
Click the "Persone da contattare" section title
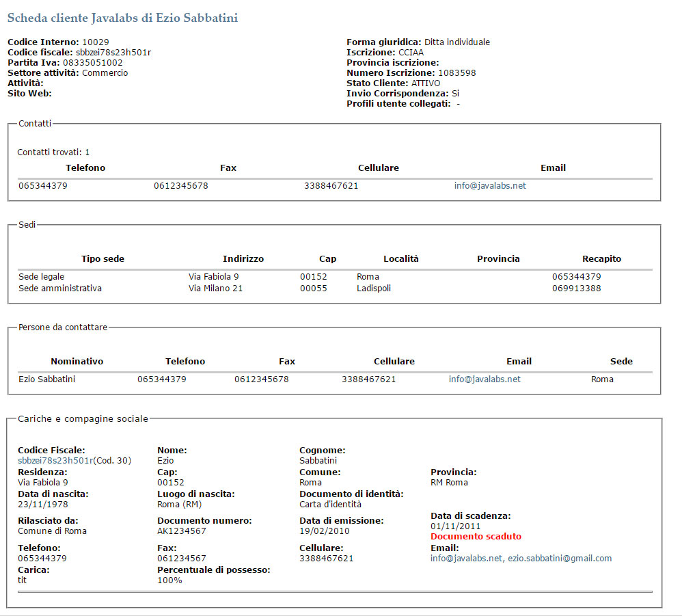tap(63, 327)
